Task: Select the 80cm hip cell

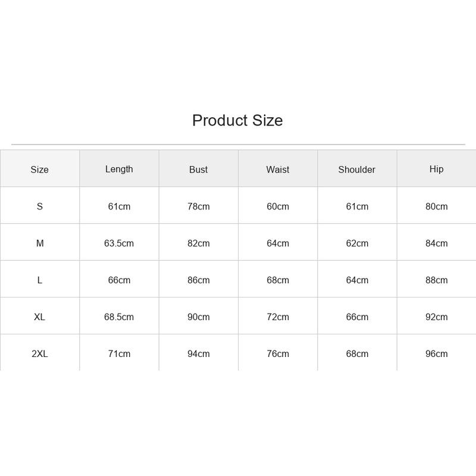Action: coord(437,206)
